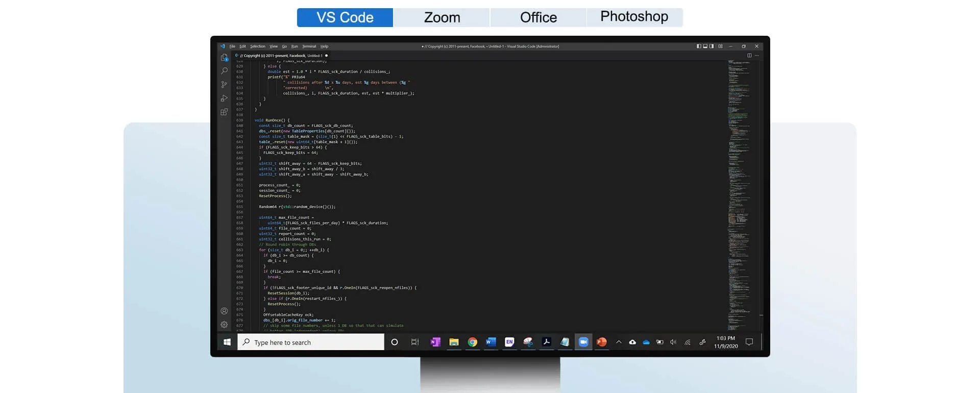Toggle the bottom panel visibility

pyautogui.click(x=705, y=46)
